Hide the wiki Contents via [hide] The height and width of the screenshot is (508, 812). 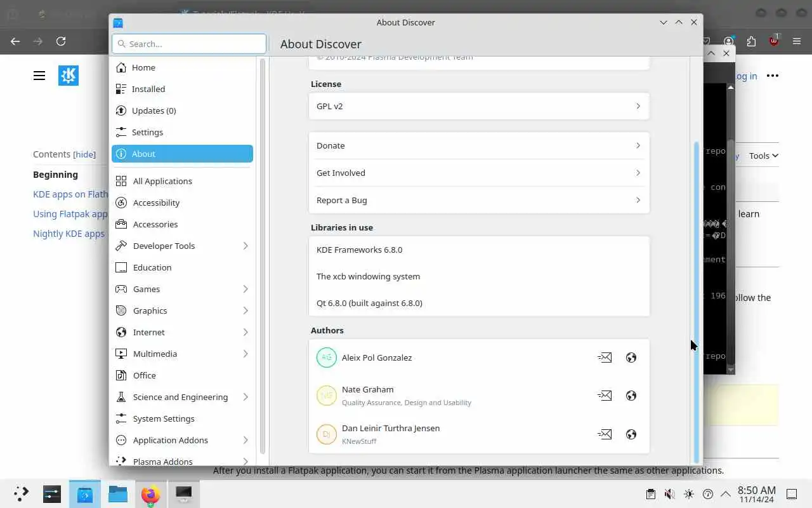[84, 154]
